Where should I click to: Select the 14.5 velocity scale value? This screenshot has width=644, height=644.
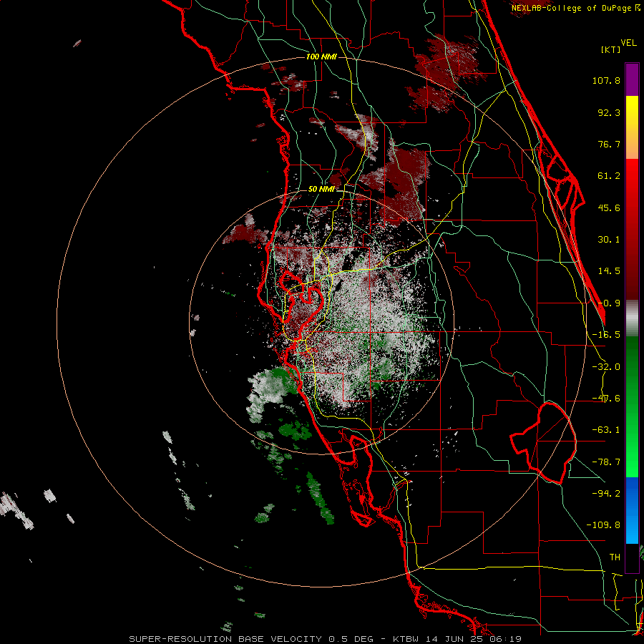click(x=609, y=271)
